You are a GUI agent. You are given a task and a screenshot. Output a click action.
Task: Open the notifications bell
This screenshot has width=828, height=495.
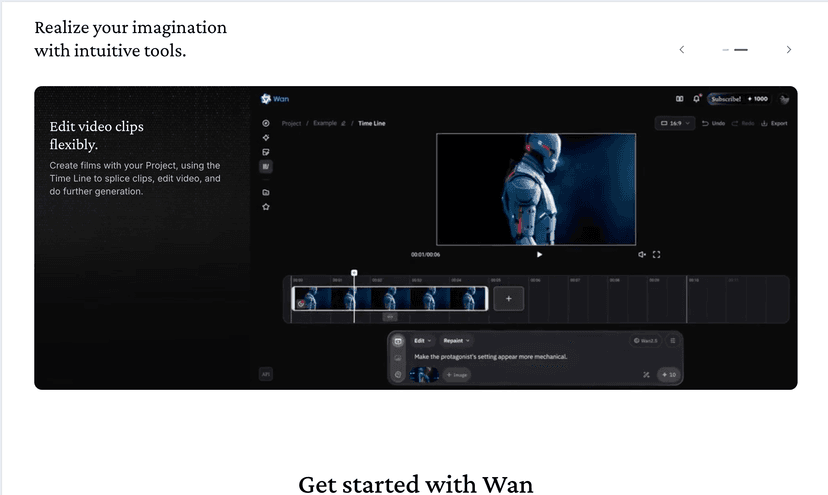[697, 99]
